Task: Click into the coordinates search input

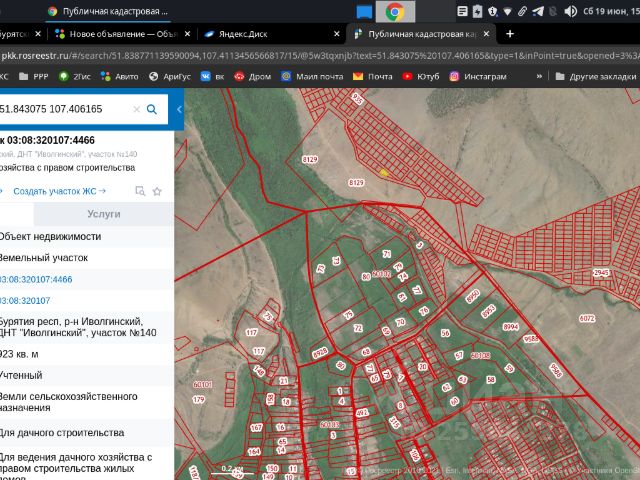Action: click(x=60, y=109)
